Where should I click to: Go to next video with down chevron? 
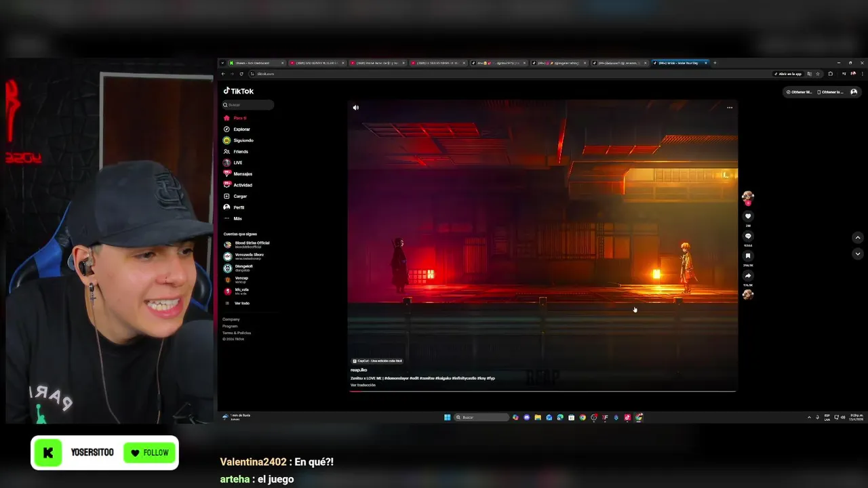pyautogui.click(x=857, y=253)
